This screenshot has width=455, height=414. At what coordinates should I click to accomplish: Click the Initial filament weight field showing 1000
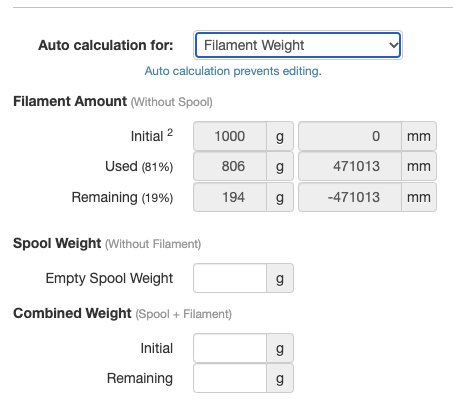(x=230, y=136)
